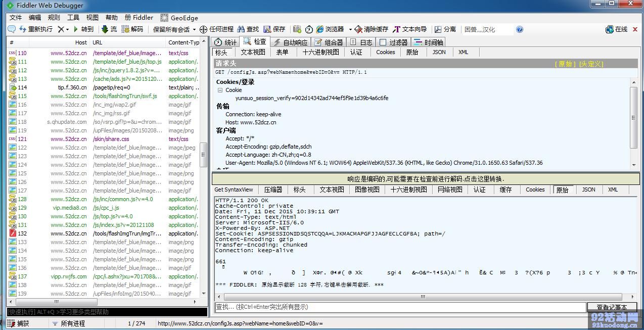Switch to the 自动响应 (AutoResponder) tab
Screen dimensions: 644x330
[290, 42]
